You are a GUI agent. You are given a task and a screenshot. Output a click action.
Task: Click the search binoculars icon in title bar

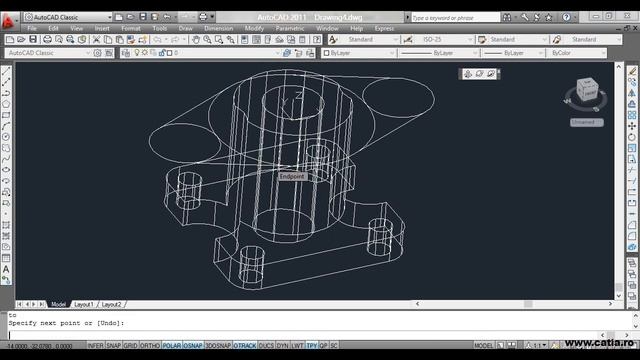(x=507, y=17)
